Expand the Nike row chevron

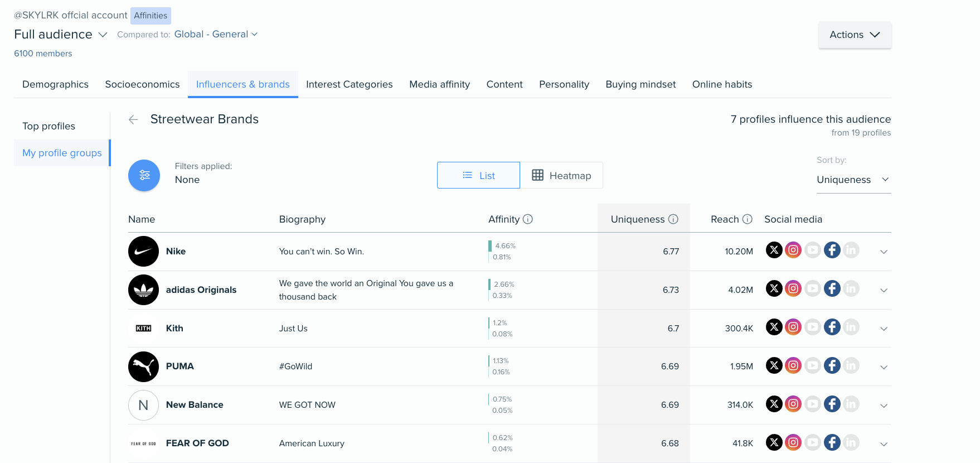[x=884, y=252]
